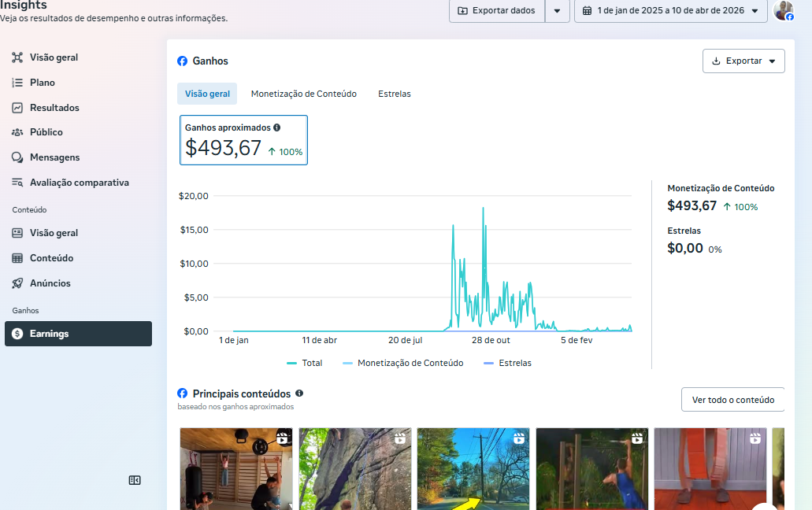
Task: Expand the arrow next to Exportar dados
Action: click(x=557, y=10)
